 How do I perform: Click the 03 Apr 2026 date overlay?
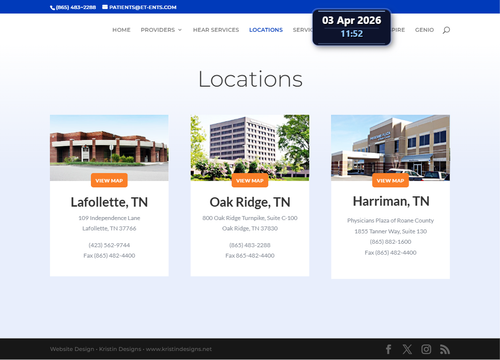click(352, 20)
